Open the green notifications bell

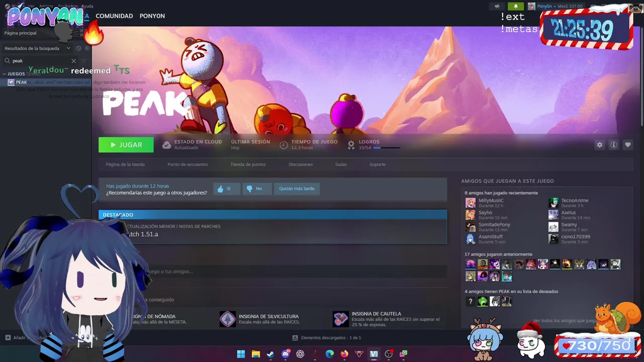pyautogui.click(x=516, y=6)
